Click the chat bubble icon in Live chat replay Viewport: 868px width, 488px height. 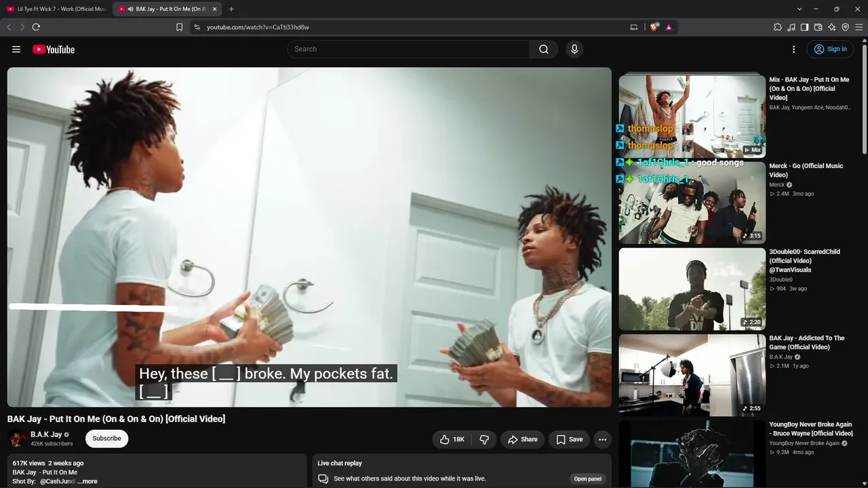323,479
